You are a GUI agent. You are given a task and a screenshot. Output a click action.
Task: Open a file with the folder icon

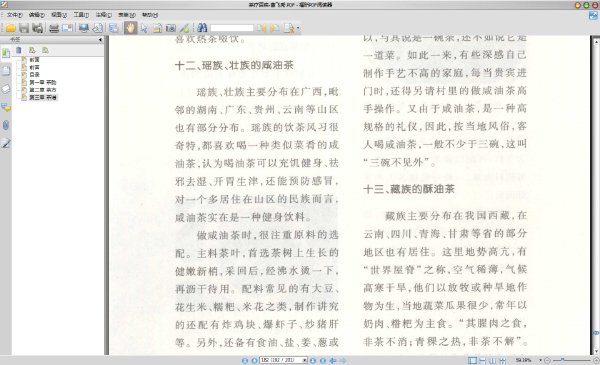[x=10, y=28]
